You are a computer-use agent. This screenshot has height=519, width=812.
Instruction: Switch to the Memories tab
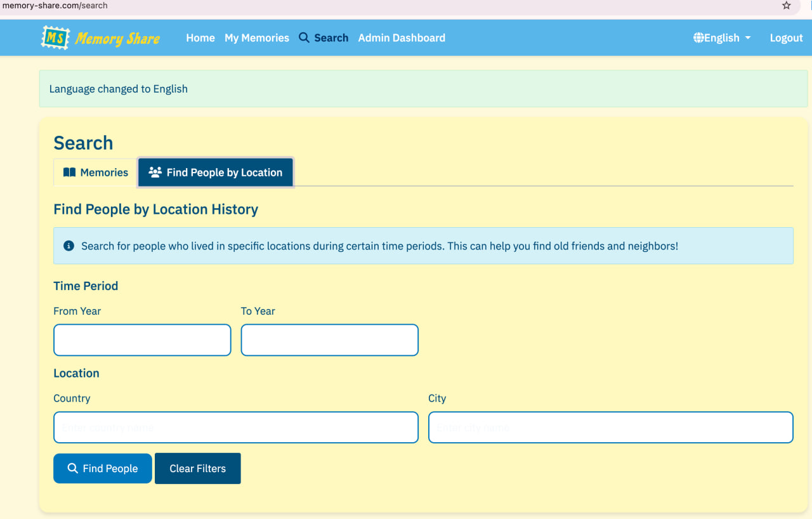pyautogui.click(x=96, y=173)
